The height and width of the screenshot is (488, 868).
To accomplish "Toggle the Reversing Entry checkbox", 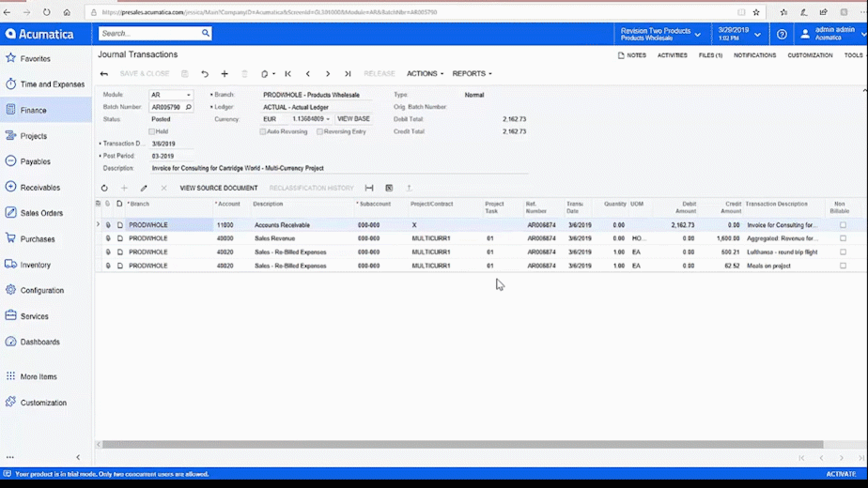I will tap(320, 131).
